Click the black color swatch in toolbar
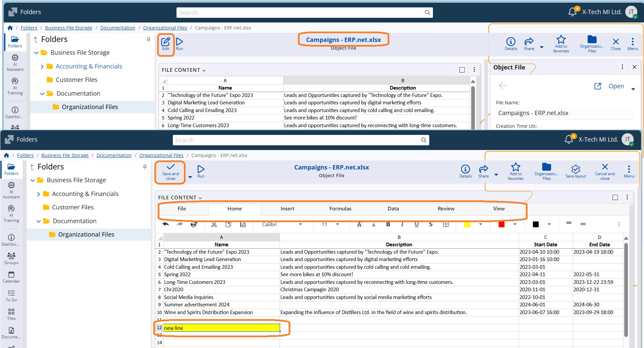This screenshot has width=644, height=348. pos(536,224)
